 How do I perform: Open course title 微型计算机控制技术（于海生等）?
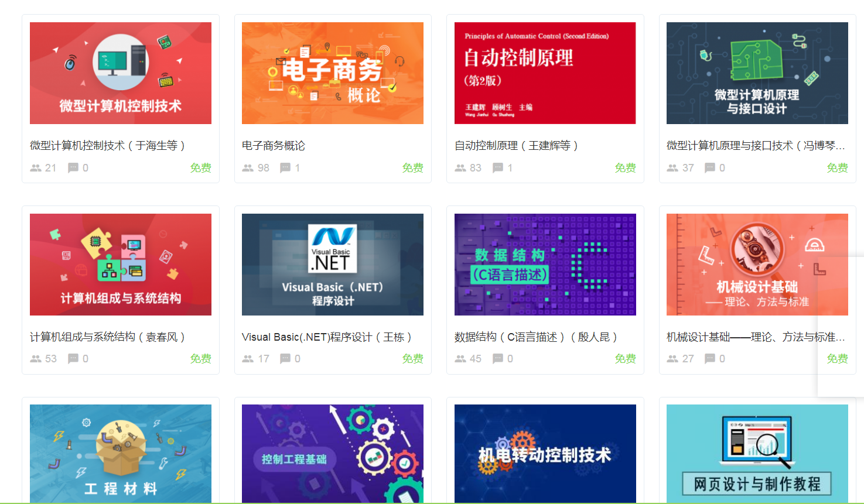108,146
